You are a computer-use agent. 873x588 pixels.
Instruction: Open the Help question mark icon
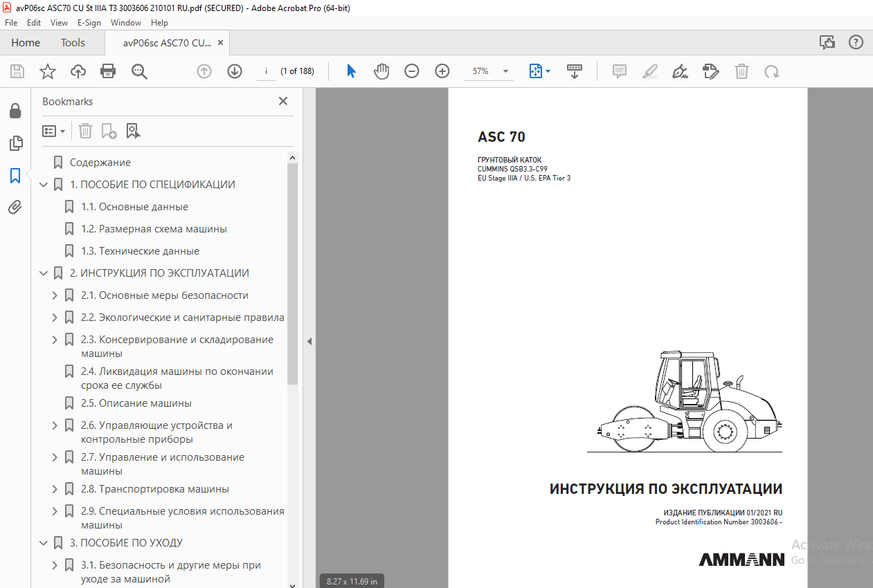coord(856,42)
